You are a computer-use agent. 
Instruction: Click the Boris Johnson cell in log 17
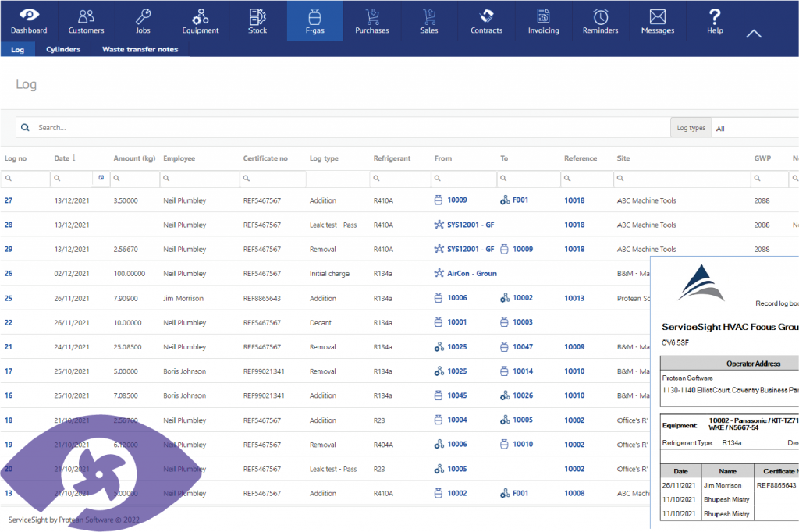[x=184, y=371]
